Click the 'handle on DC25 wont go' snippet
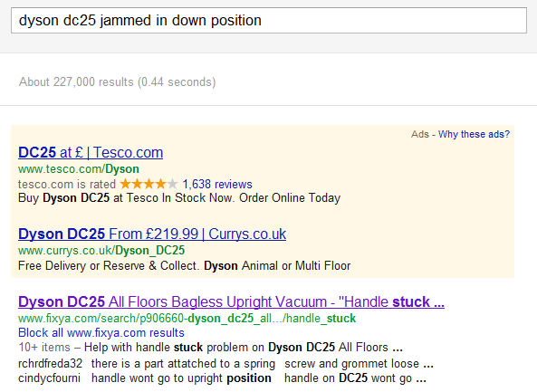 coord(355,378)
